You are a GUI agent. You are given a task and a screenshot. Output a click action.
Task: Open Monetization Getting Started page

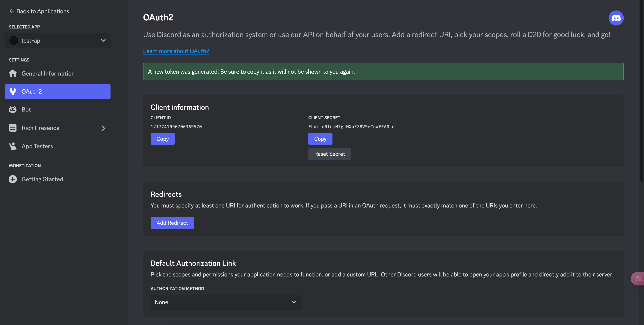[58, 179]
